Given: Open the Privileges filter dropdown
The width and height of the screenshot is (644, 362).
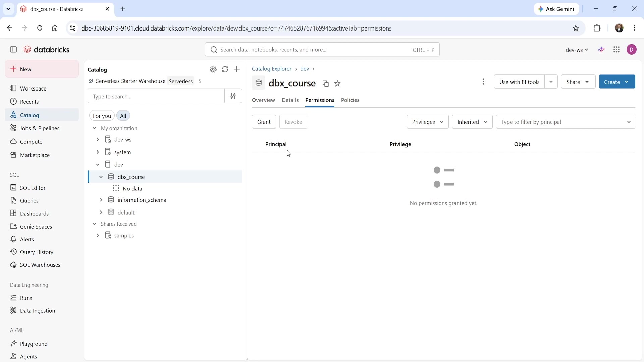Looking at the screenshot, I should click(428, 122).
